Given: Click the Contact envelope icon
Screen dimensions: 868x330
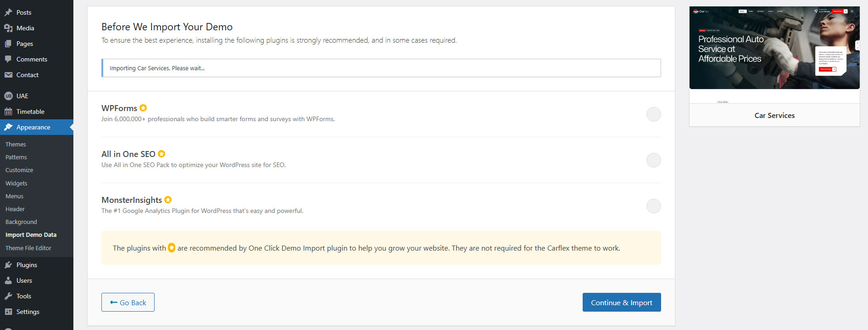Looking at the screenshot, I should pyautogui.click(x=8, y=75).
